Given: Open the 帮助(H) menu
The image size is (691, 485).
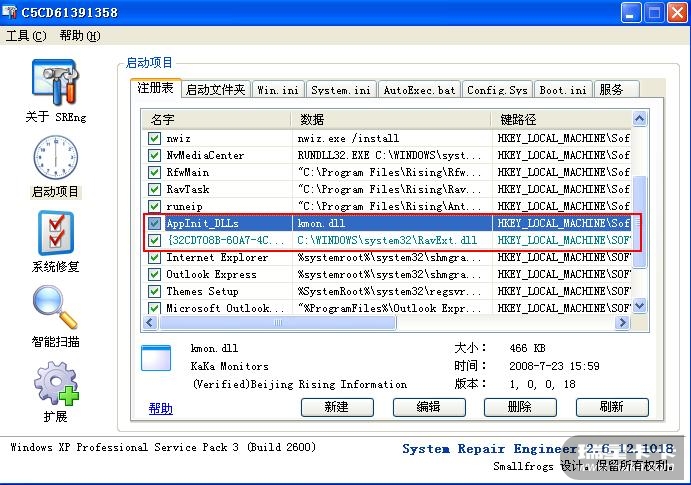Looking at the screenshot, I should (80, 36).
